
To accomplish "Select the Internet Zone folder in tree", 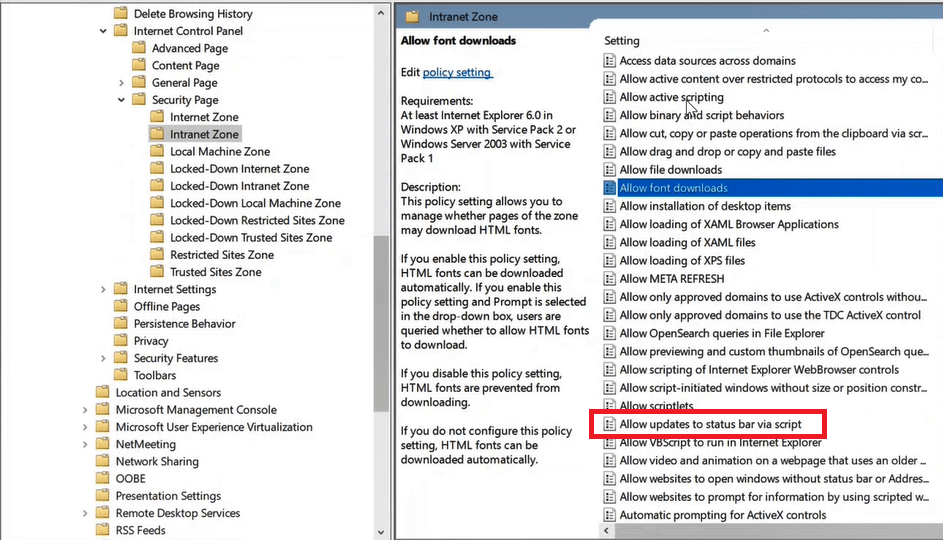I will [x=204, y=117].
